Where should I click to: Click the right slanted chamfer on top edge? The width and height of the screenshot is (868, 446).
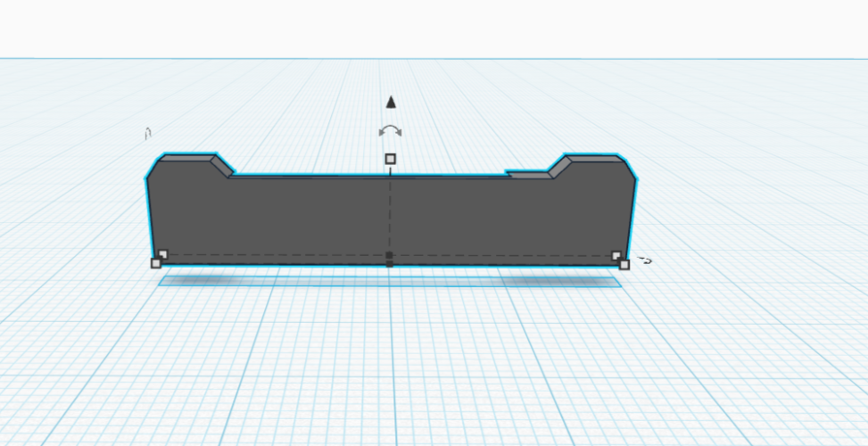coord(559,165)
